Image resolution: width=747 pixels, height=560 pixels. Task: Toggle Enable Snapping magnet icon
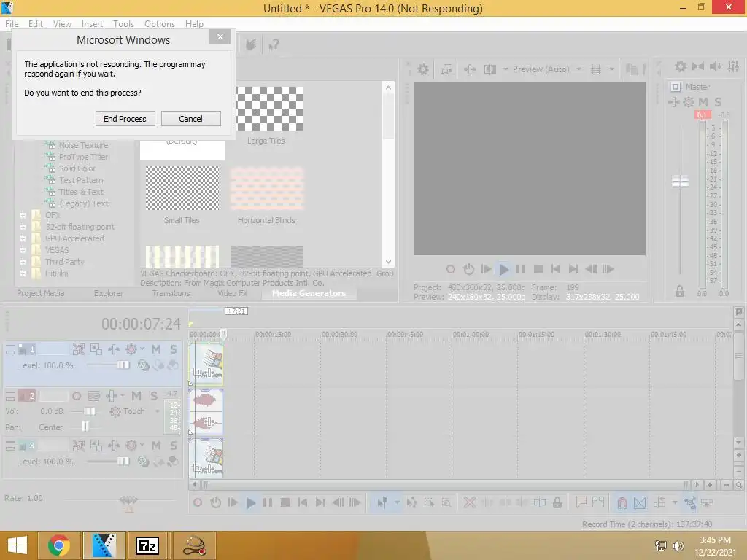(x=622, y=502)
